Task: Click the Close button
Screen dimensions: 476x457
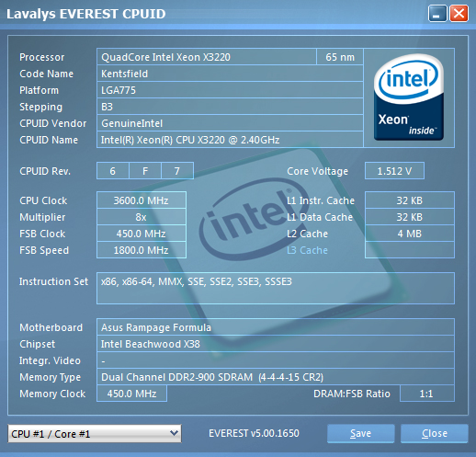Action: [x=435, y=433]
